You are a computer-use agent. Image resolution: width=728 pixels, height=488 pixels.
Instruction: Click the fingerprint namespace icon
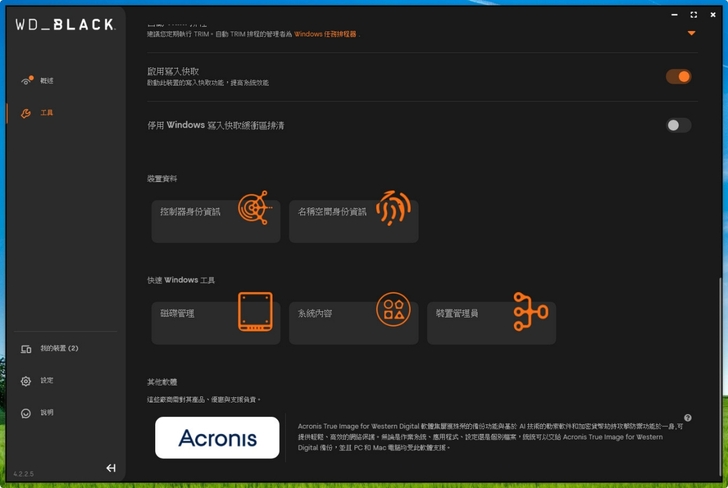click(393, 208)
